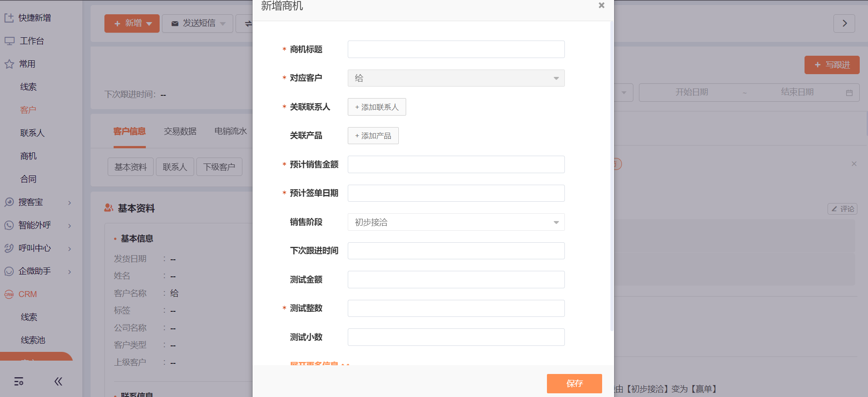Expand 智能外呼 submenu arrow
The width and height of the screenshot is (868, 397).
pyautogui.click(x=69, y=226)
